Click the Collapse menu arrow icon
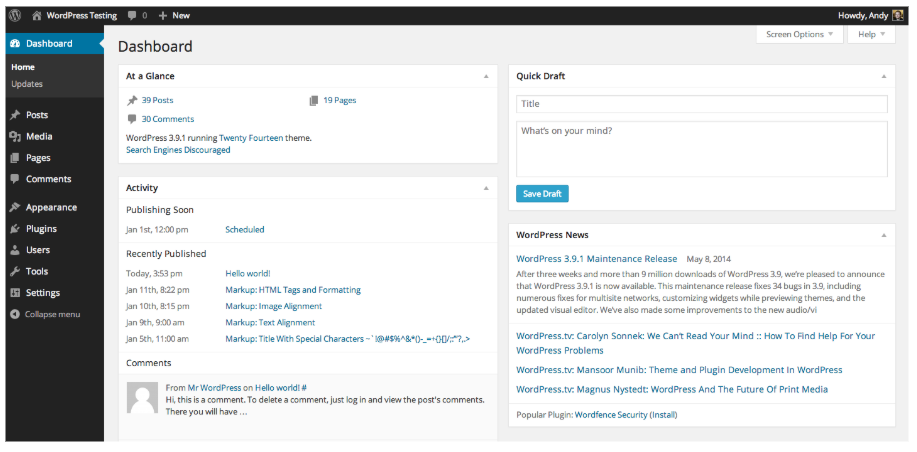Image resolution: width=917 pixels, height=452 pixels. 15,315
